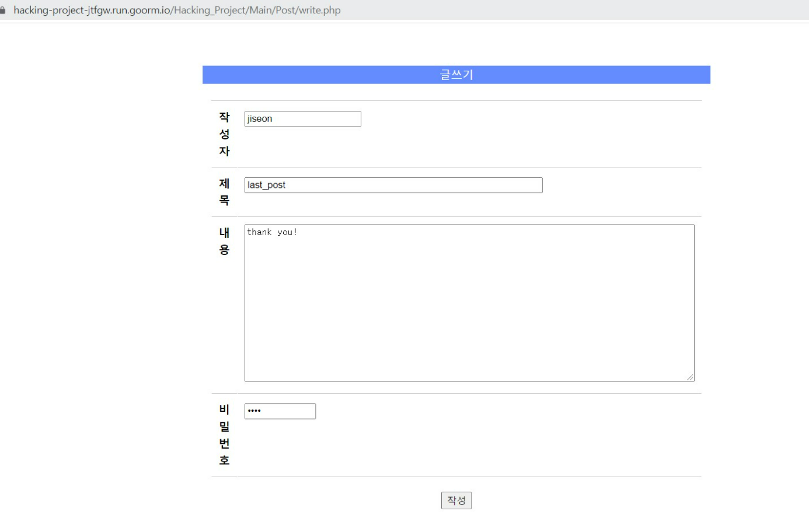This screenshot has height=532, width=809.
Task: Focus the password field
Action: point(280,411)
